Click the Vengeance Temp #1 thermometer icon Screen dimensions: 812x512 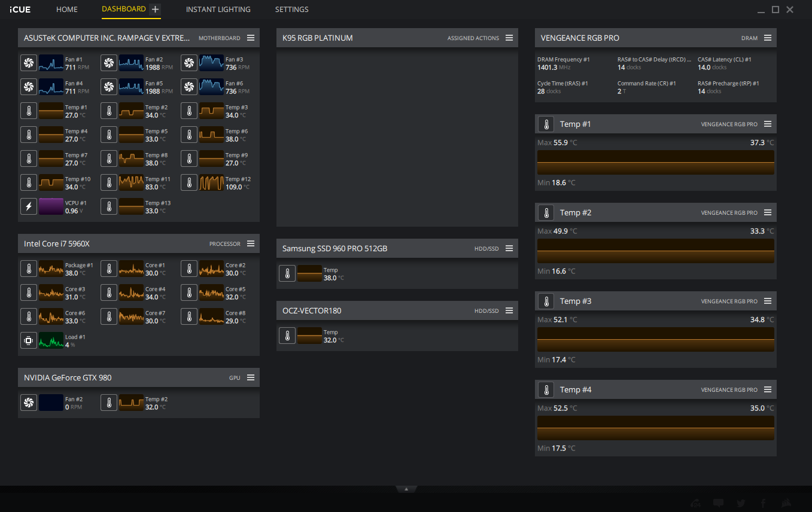click(x=546, y=124)
